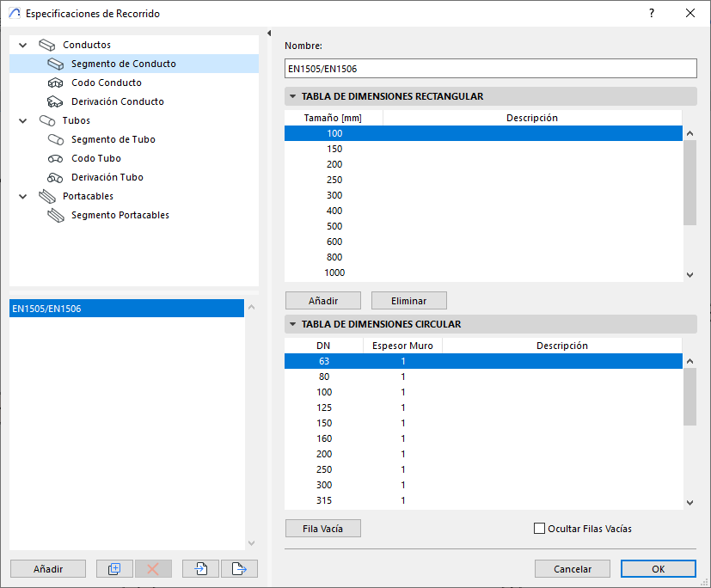
Task: Select Segmento Portacables item
Action: (x=120, y=215)
